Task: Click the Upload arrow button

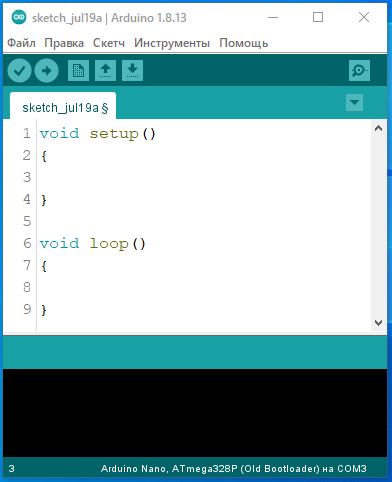Action: (47, 70)
